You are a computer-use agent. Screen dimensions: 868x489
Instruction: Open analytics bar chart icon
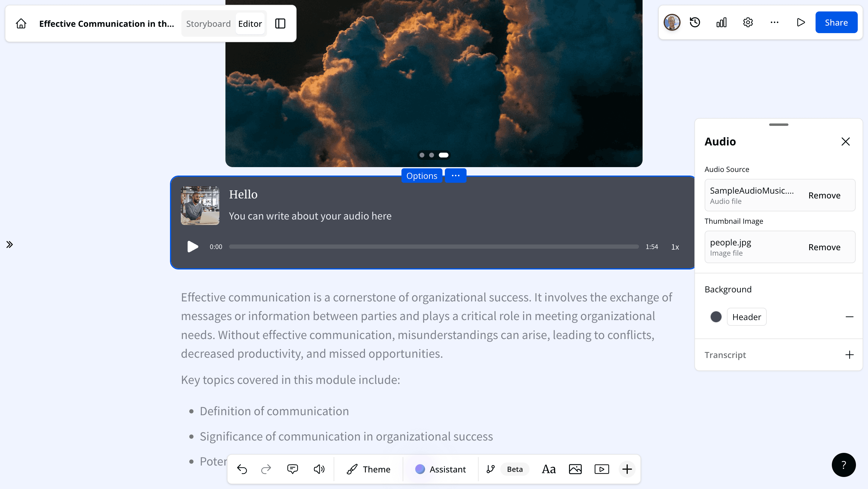click(722, 23)
